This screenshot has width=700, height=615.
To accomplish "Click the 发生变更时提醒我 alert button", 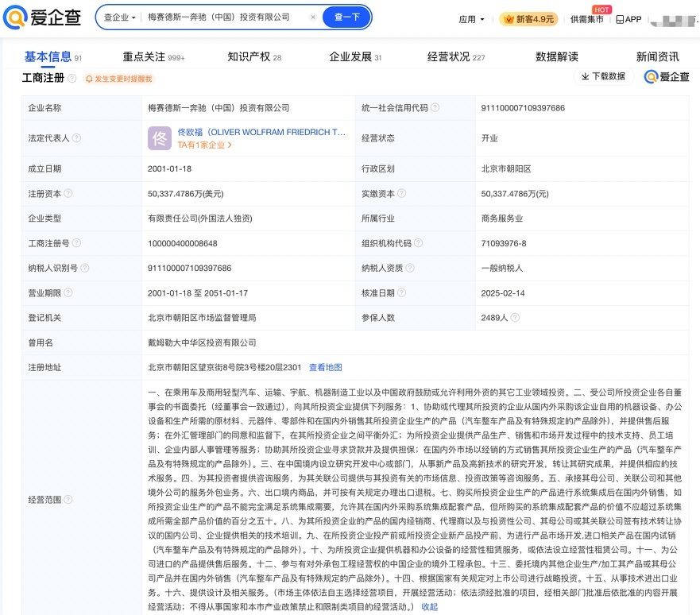I will [x=118, y=79].
